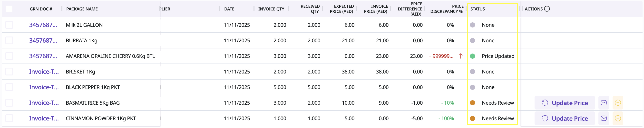Click the yellow minus icon for CINNAMON POWDER row

[618, 118]
